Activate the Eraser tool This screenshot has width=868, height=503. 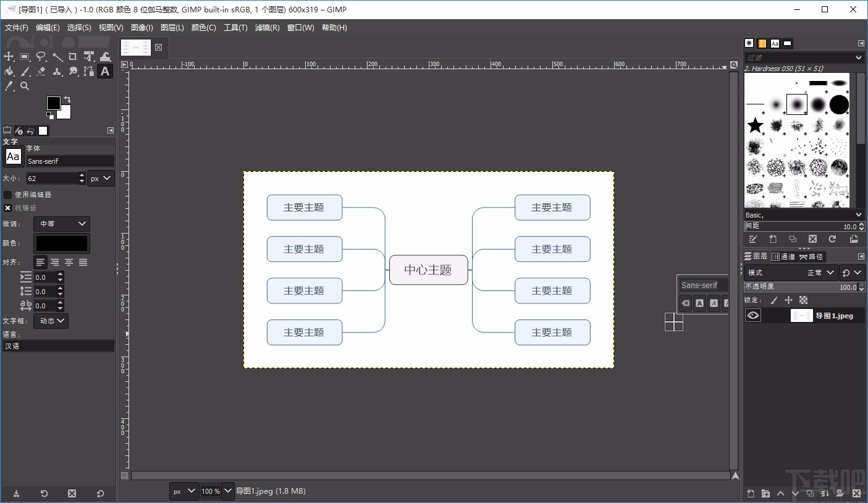point(41,72)
